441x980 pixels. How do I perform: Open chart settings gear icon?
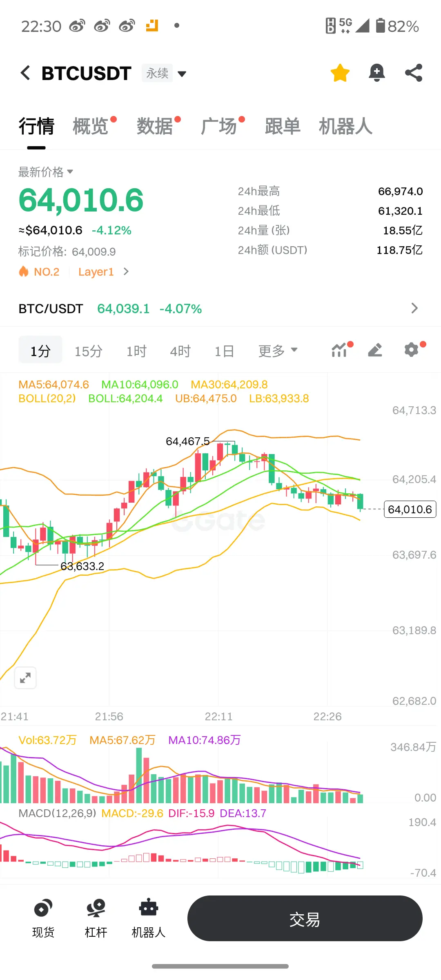(412, 350)
